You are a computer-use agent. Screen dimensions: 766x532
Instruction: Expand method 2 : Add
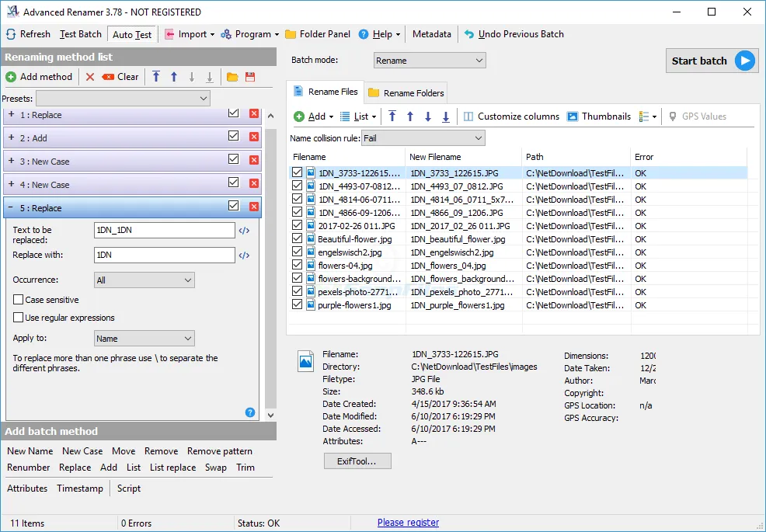[x=11, y=137]
